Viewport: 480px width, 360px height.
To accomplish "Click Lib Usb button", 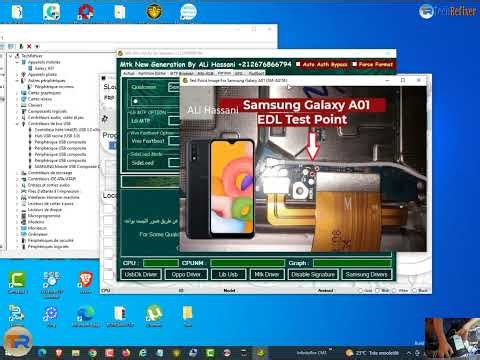I will click(229, 275).
